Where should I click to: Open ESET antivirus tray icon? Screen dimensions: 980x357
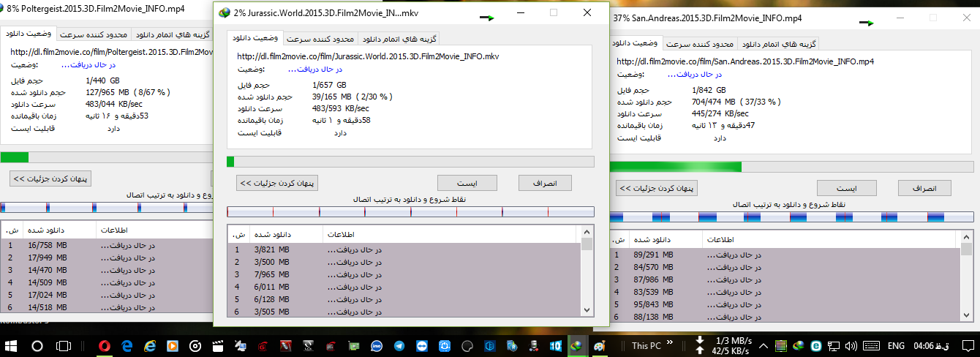point(817,346)
